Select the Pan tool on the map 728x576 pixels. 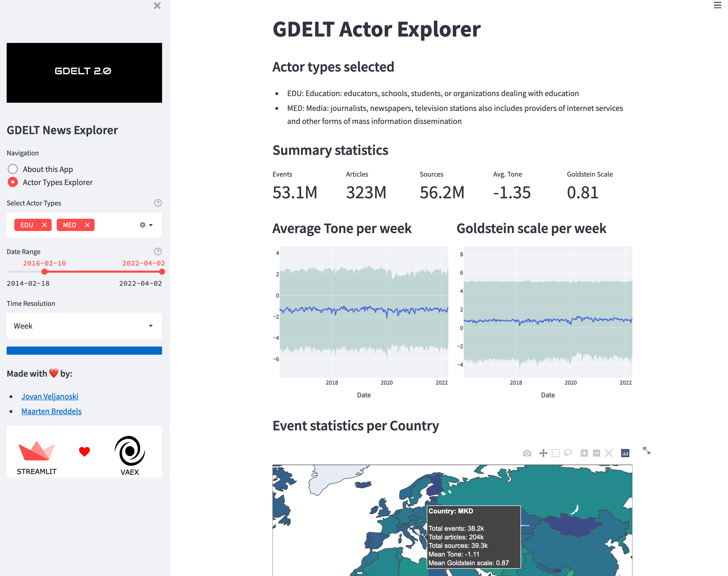coord(543,453)
